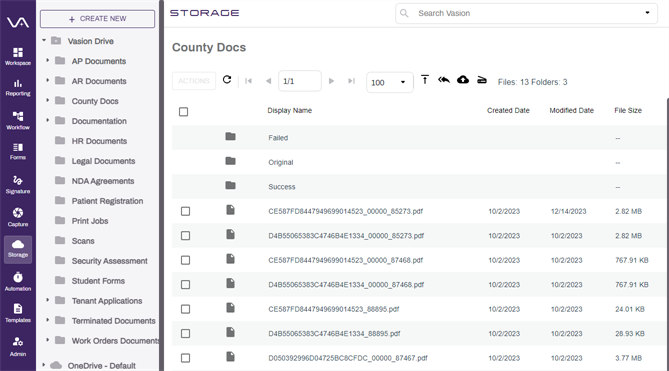Open the Reporting section
669x371 pixels.
pos(18,87)
